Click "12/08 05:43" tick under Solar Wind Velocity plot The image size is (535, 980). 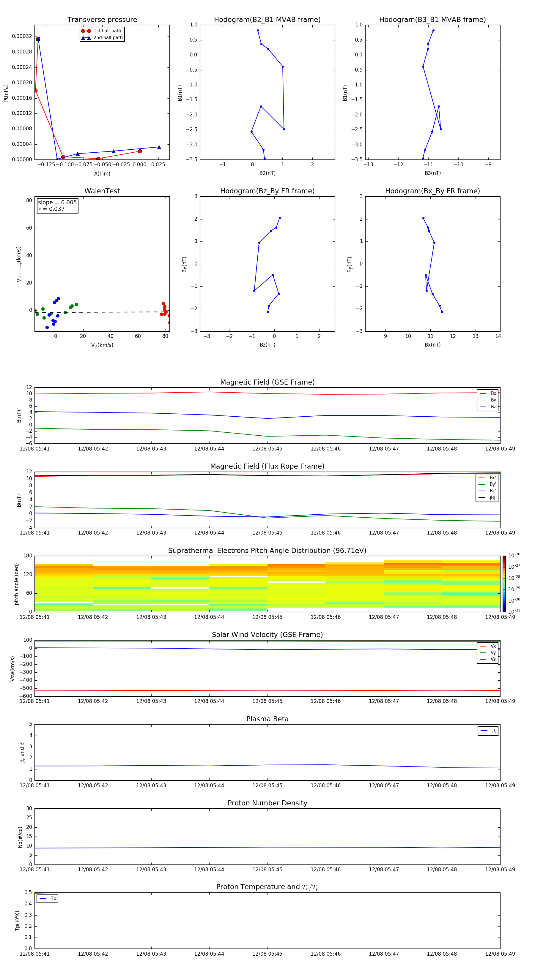(x=151, y=701)
